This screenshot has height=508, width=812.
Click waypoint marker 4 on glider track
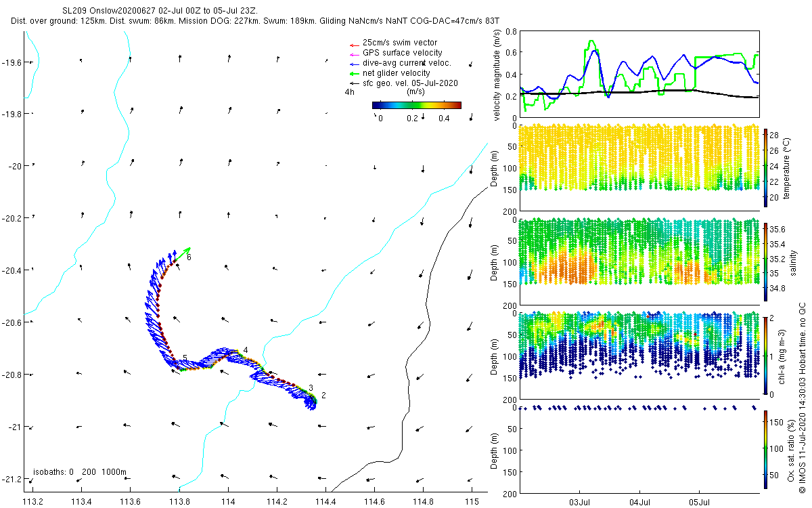246,350
